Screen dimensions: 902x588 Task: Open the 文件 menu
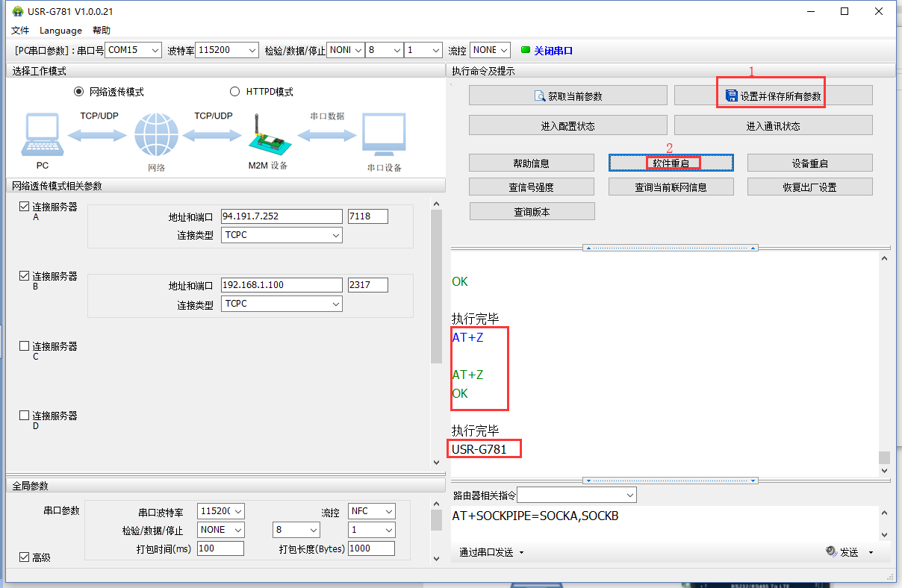point(20,31)
